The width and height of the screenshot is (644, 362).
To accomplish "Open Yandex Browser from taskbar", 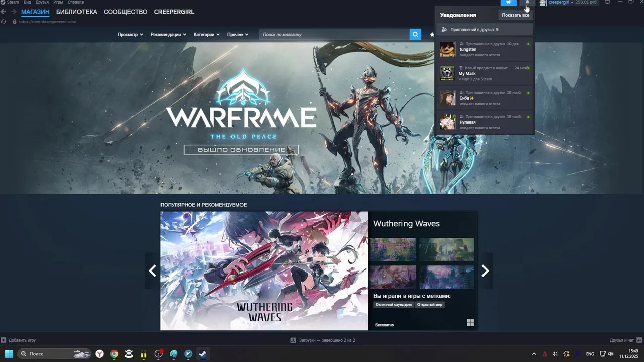I will (x=100, y=354).
